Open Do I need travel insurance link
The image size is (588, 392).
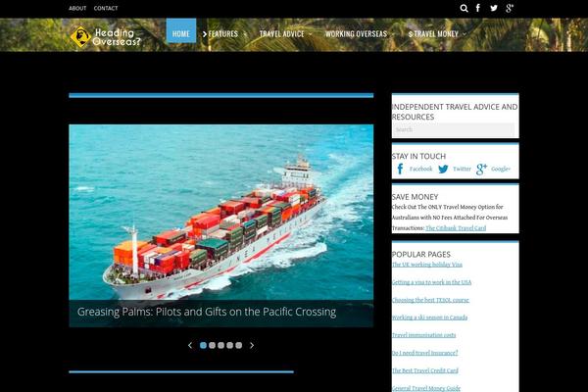tap(425, 353)
